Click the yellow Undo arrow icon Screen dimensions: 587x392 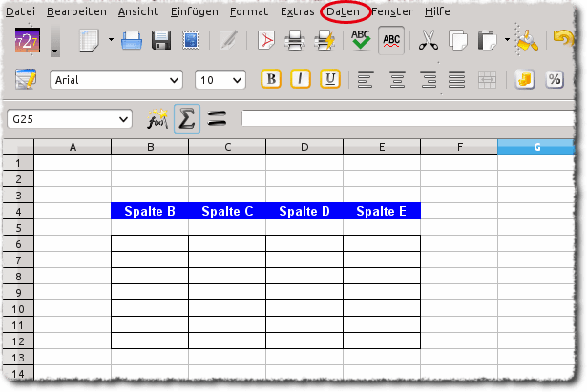(563, 38)
